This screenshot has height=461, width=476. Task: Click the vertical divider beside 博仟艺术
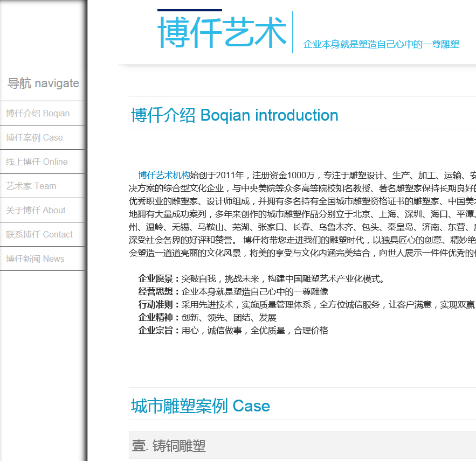click(293, 32)
